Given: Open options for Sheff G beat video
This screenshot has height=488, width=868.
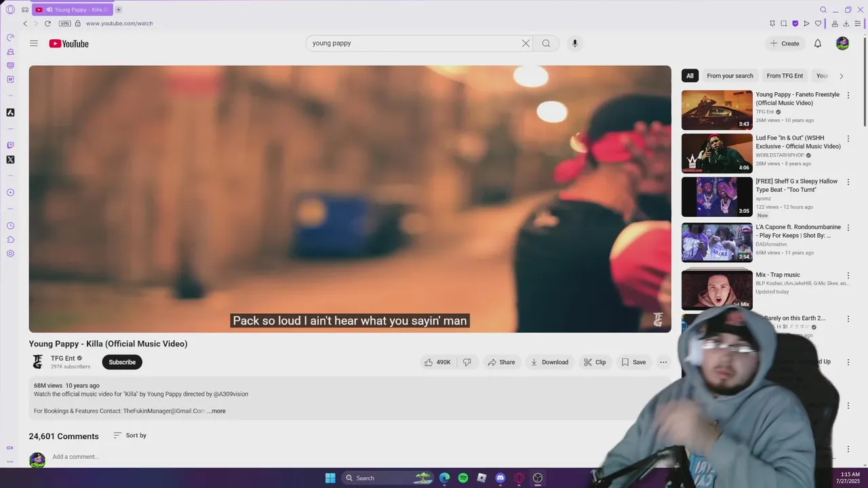Looking at the screenshot, I should tap(848, 182).
